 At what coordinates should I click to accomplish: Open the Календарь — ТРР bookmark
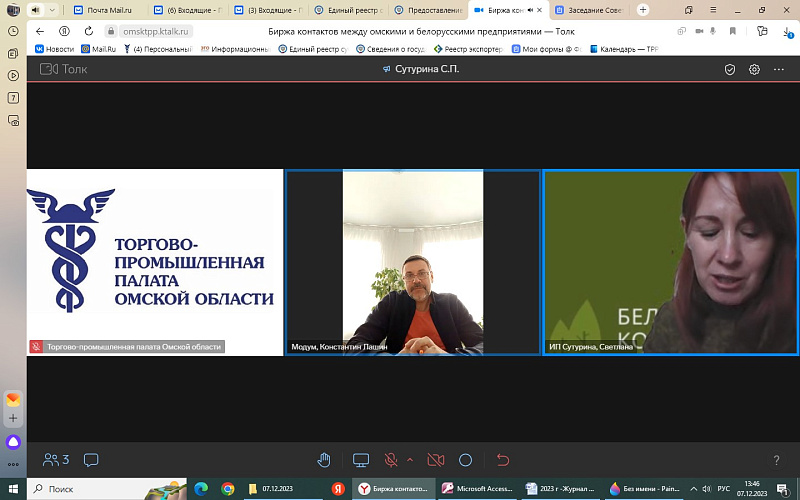coord(624,49)
